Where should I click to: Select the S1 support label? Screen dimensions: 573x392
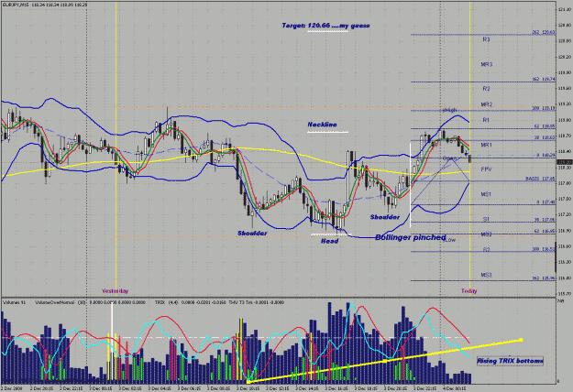pos(486,219)
